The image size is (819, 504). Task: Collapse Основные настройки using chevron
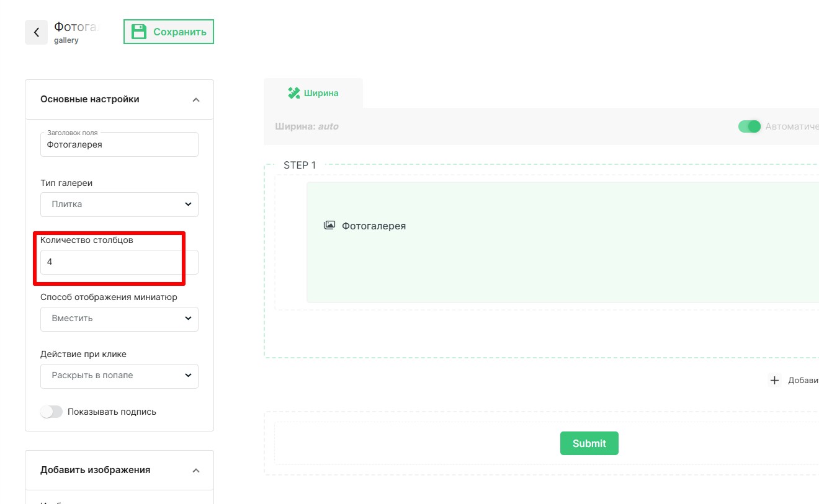click(x=196, y=99)
